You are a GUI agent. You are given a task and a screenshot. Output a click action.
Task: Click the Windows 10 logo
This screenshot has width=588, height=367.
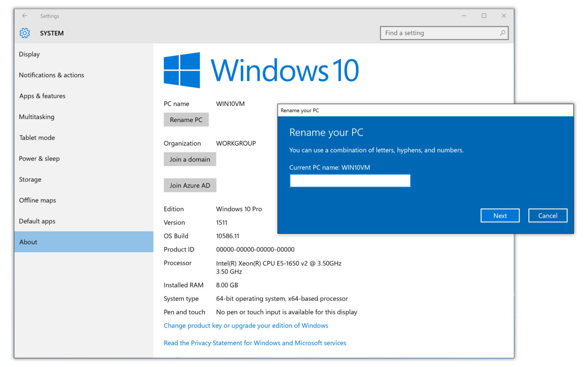tap(261, 70)
